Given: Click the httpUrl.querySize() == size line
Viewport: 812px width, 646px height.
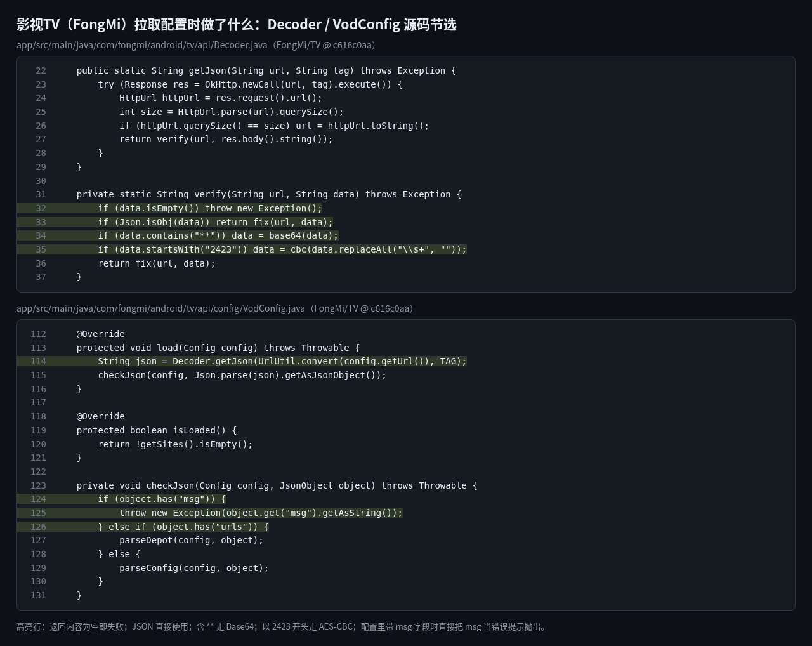Looking at the screenshot, I should 274,126.
